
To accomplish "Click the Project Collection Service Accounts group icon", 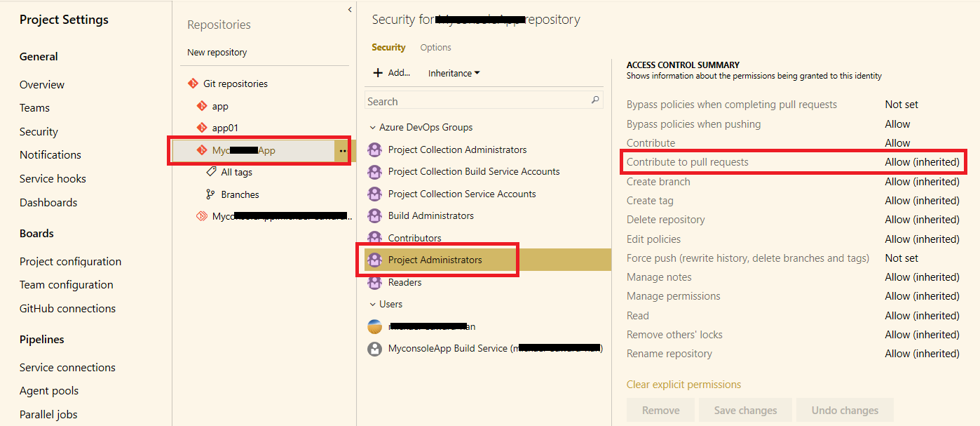I will click(375, 194).
